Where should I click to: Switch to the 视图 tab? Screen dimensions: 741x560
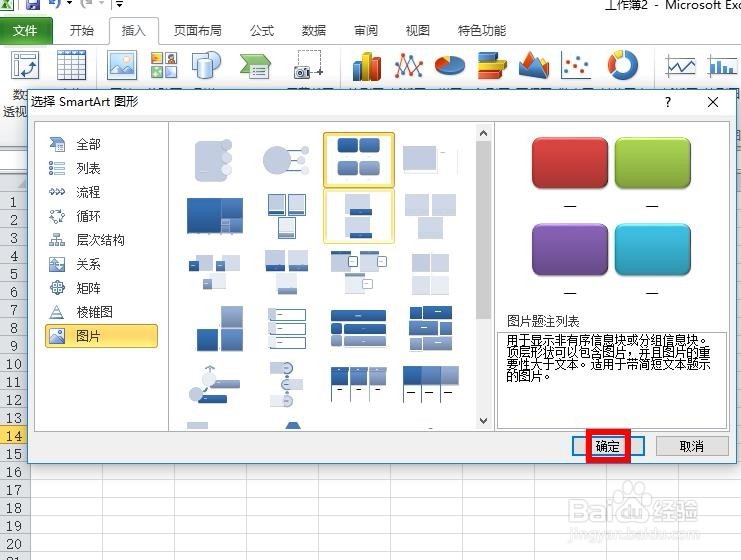click(418, 31)
